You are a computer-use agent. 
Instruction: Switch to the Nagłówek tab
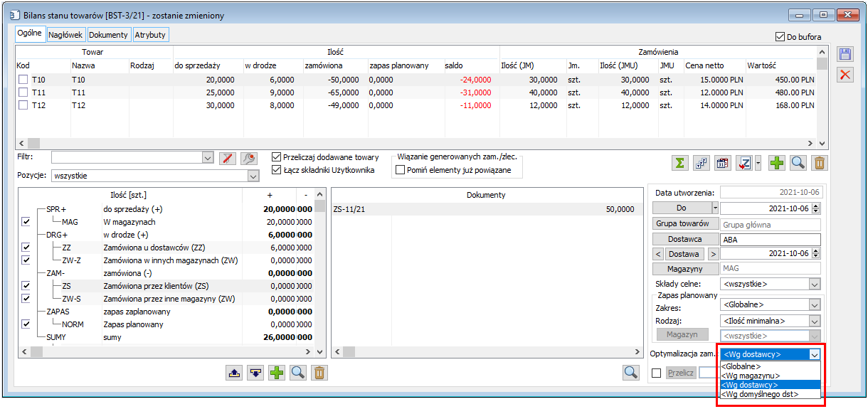(x=66, y=35)
